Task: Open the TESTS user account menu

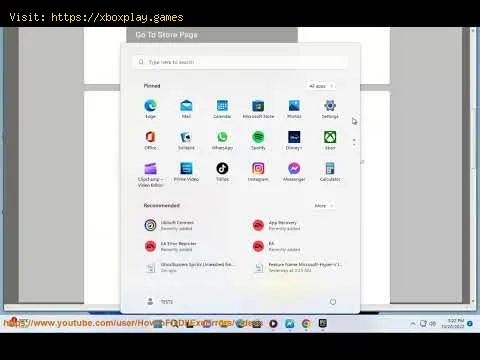Action: 159,302
